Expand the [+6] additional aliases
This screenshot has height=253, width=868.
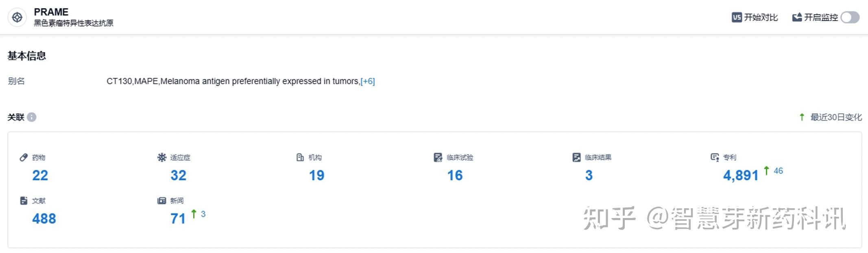coord(368,81)
